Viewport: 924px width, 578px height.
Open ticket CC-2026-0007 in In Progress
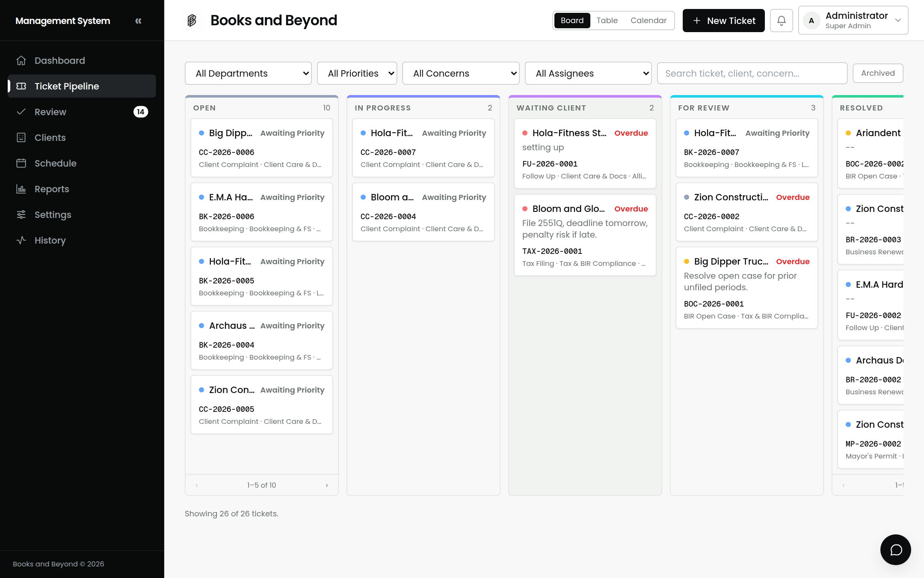(x=423, y=148)
